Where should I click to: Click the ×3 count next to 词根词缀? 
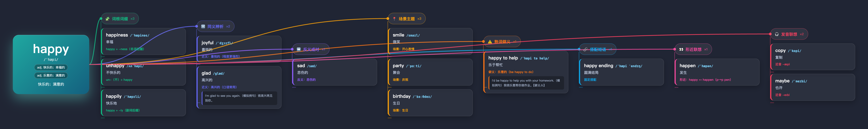click(132, 19)
